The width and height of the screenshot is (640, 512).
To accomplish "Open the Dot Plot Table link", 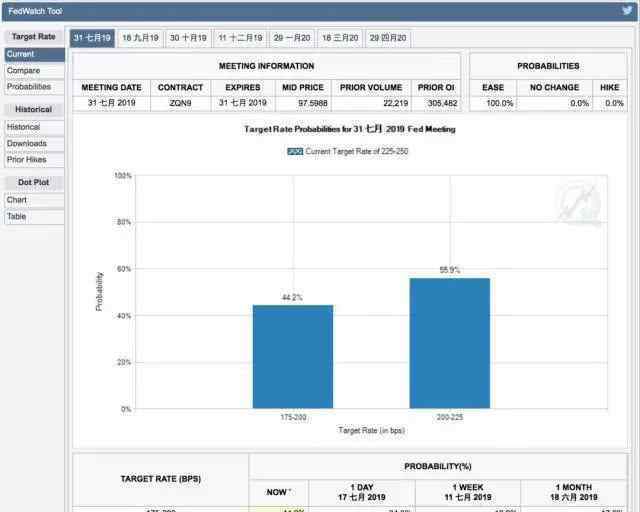I will click(x=35, y=216).
